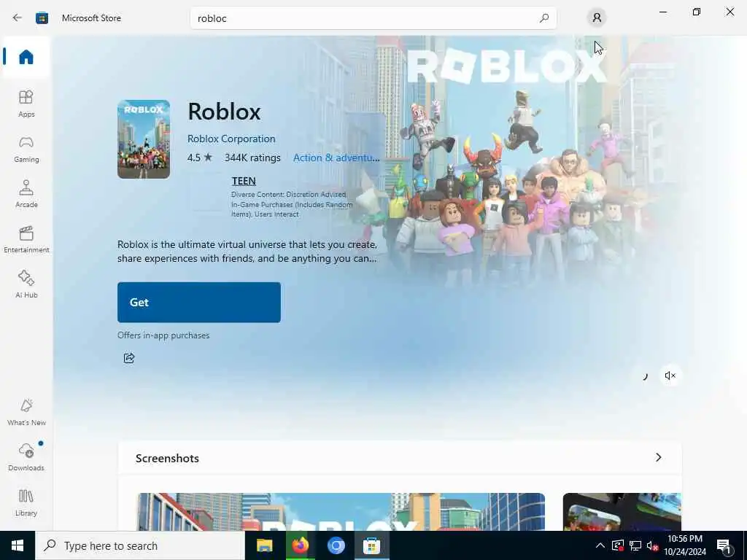Screen dimensions: 747x560
Task: Open the Gaming section
Action: point(26,149)
